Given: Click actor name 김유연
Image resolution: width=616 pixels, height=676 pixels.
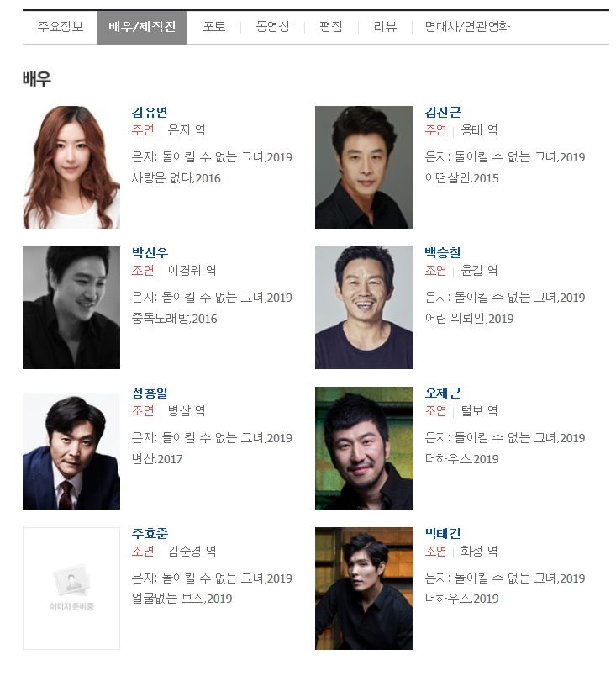Looking at the screenshot, I should coord(150,112).
